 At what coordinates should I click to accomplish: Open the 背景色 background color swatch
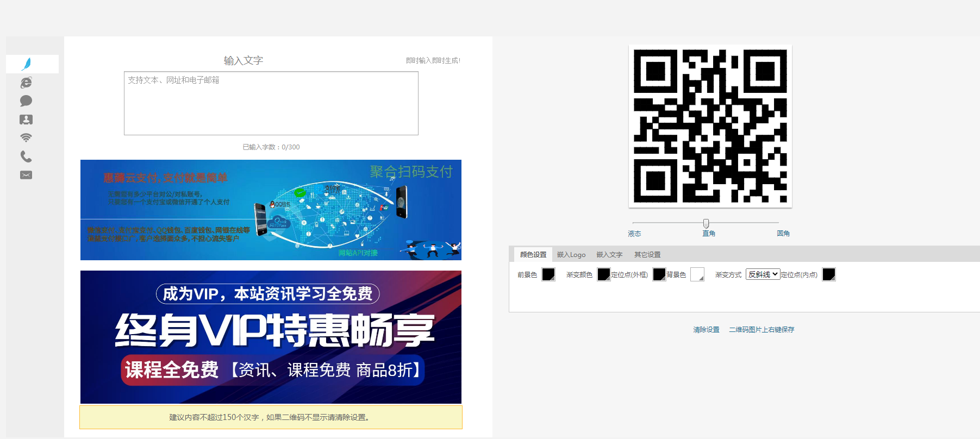(x=697, y=274)
